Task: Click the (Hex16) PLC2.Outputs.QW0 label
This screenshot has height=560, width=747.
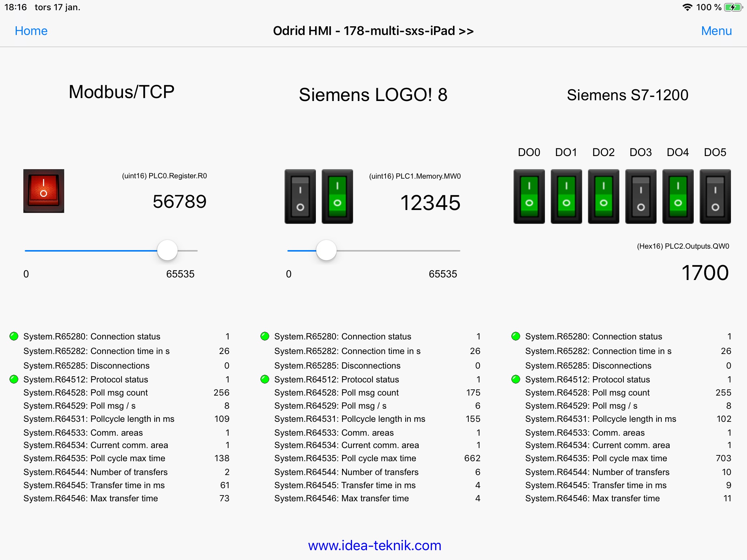Action: (x=683, y=246)
